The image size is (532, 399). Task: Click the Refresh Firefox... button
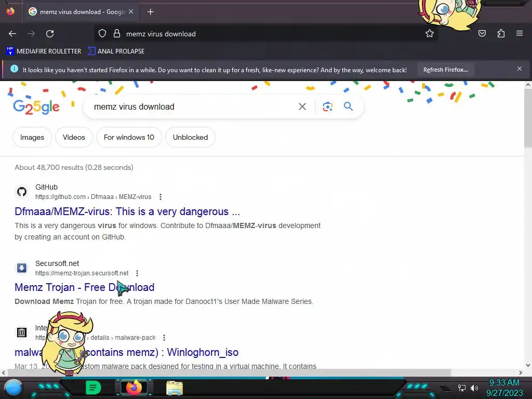(x=445, y=70)
